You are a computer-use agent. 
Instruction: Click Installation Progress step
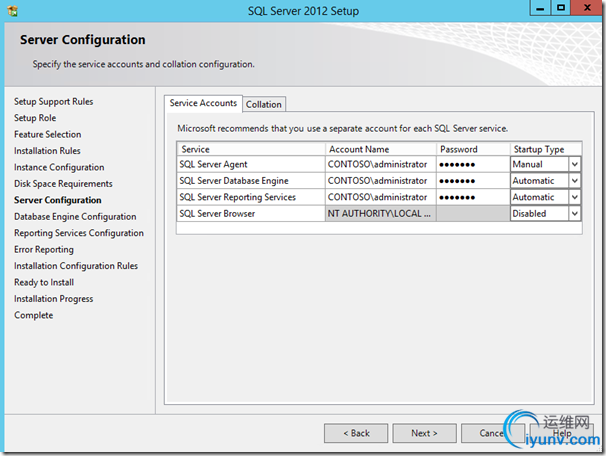(x=54, y=299)
